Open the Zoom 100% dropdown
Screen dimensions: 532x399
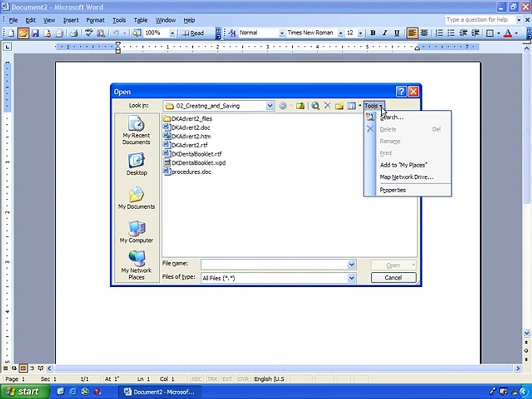(172, 33)
